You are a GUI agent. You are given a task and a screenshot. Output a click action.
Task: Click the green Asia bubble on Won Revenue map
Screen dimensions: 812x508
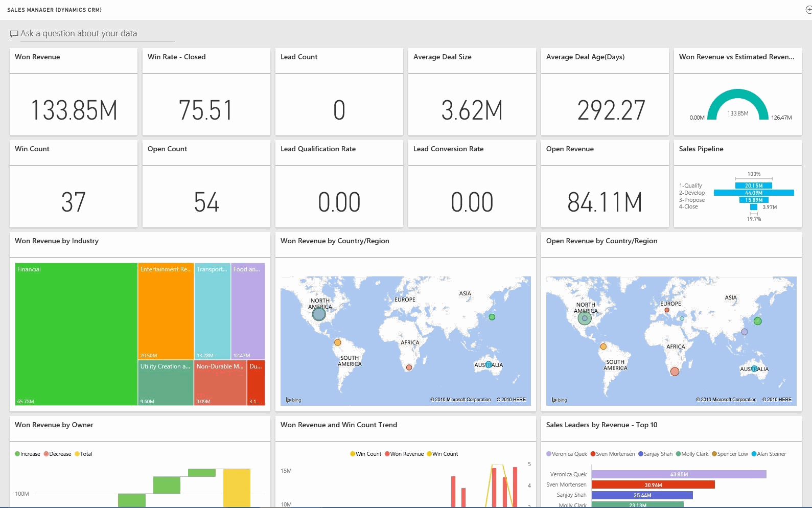point(492,317)
